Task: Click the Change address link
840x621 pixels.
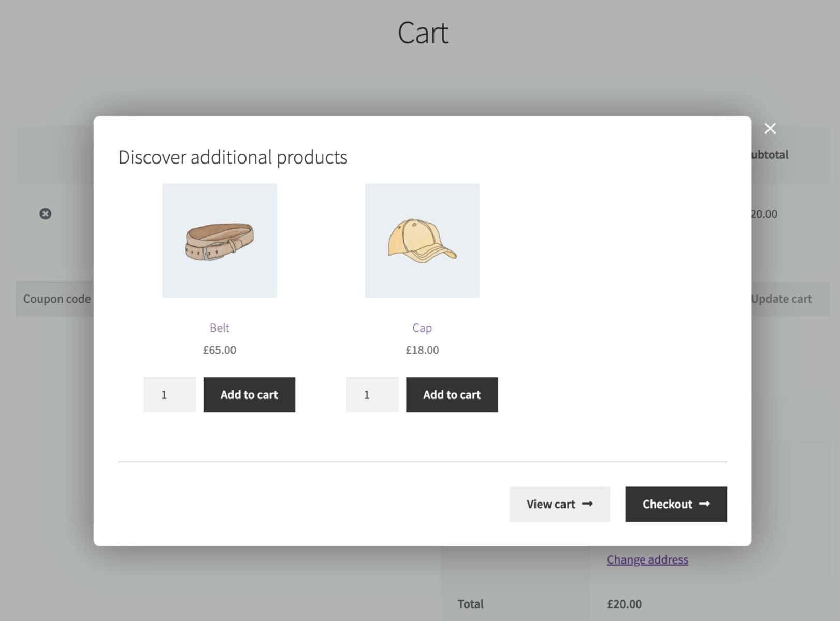Action: pyautogui.click(x=647, y=559)
